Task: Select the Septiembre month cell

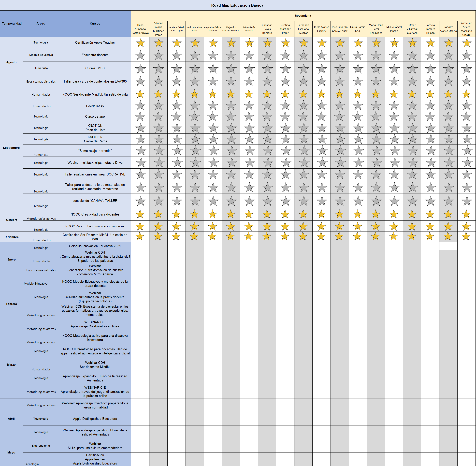Action: pos(12,148)
